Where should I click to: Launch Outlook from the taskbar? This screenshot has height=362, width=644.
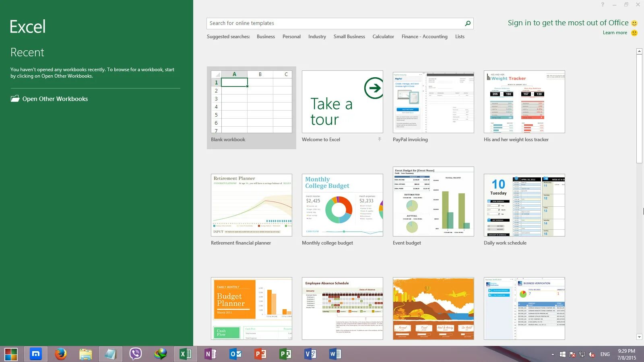pos(235,354)
